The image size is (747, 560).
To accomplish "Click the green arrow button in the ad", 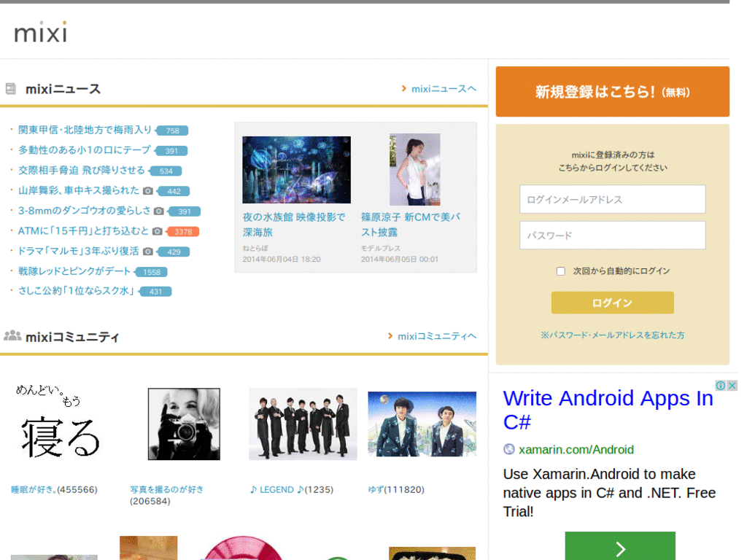I will (x=620, y=546).
